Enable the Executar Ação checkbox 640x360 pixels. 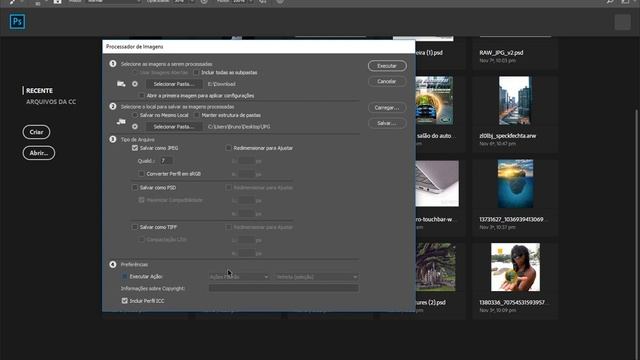coord(124,276)
